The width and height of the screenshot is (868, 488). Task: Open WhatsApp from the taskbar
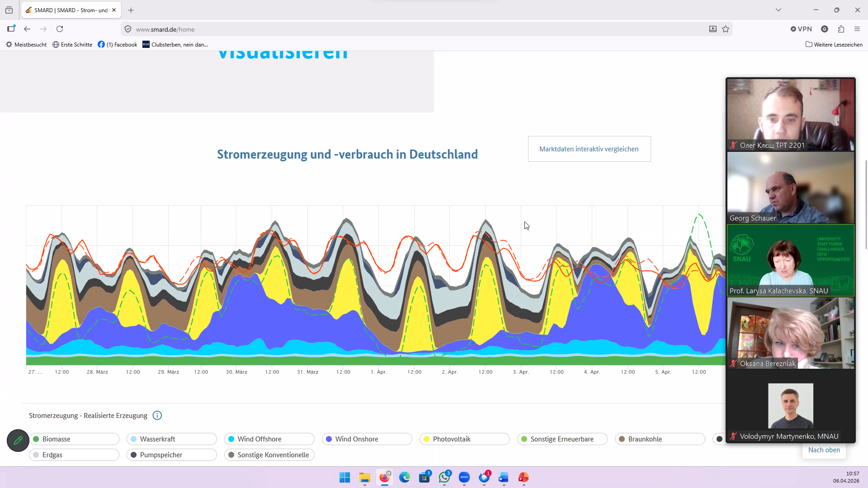click(444, 477)
